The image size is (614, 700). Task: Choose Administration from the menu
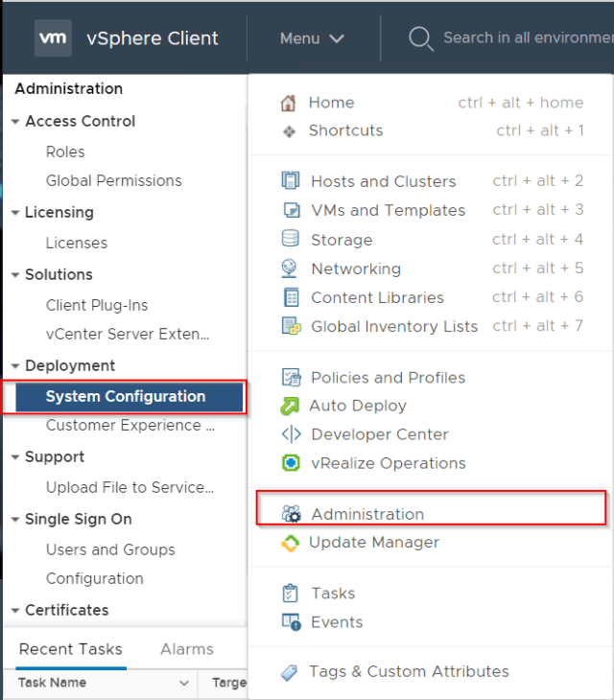pos(367,514)
